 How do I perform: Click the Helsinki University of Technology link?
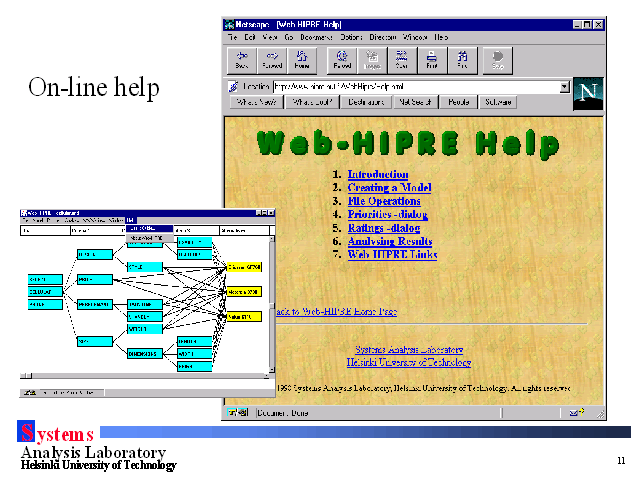409,363
